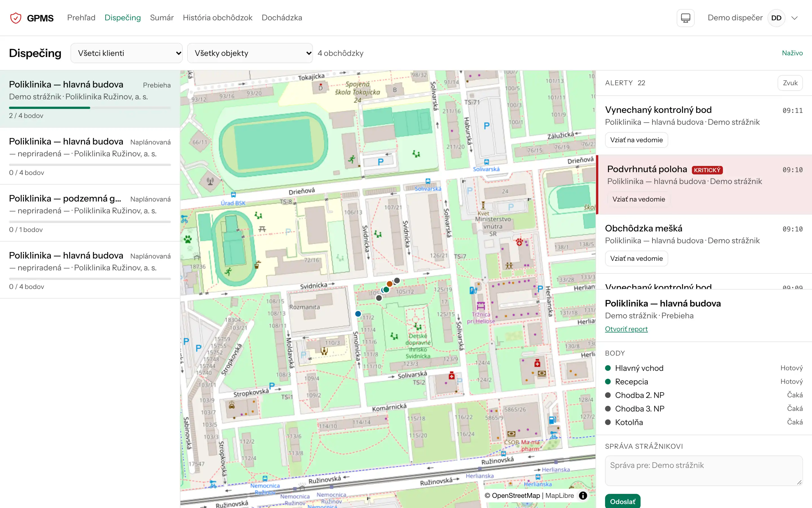Image resolution: width=812 pixels, height=508 pixels.
Task: Open the monitor display mode icon button
Action: 685,18
